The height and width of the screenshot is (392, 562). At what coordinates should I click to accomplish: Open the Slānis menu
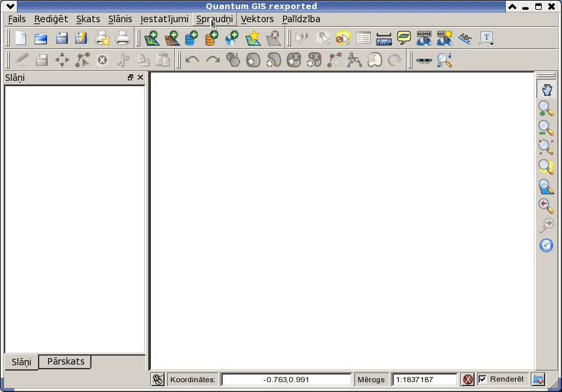tap(120, 19)
